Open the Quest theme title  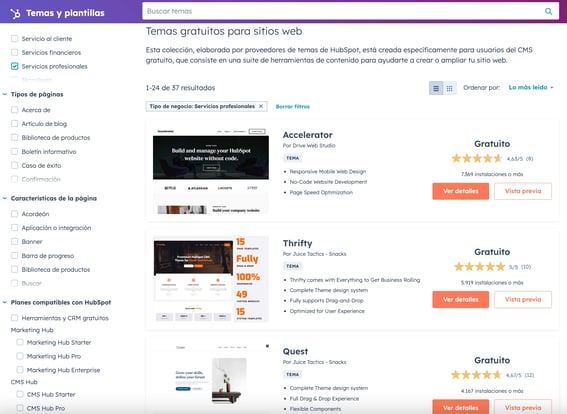(x=295, y=351)
